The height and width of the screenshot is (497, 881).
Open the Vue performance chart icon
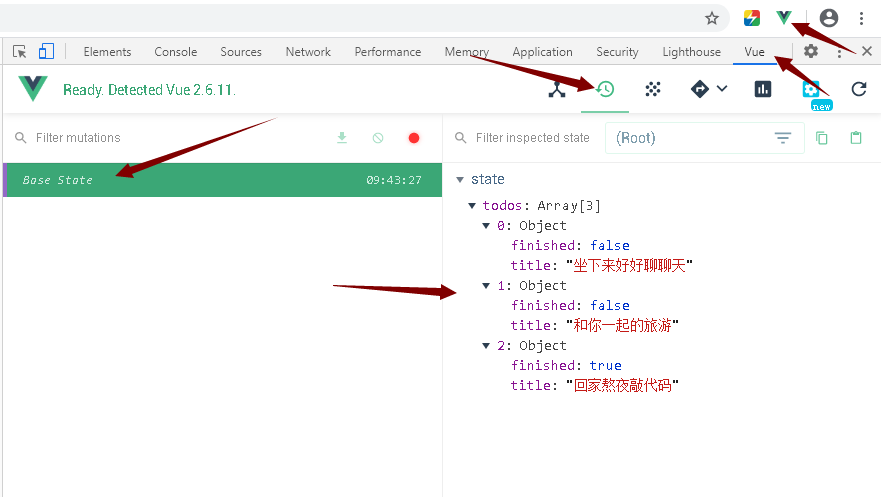point(762,89)
